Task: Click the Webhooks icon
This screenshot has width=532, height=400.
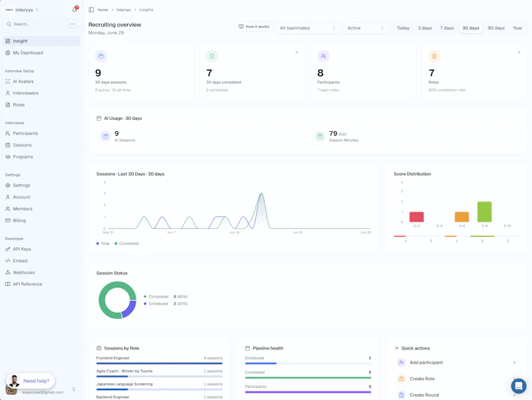Action: pos(8,273)
